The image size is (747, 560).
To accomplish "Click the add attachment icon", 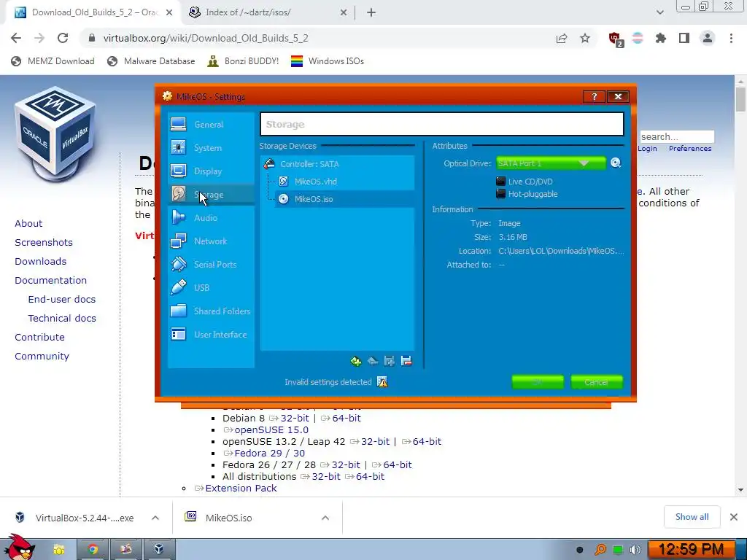I will tap(390, 362).
